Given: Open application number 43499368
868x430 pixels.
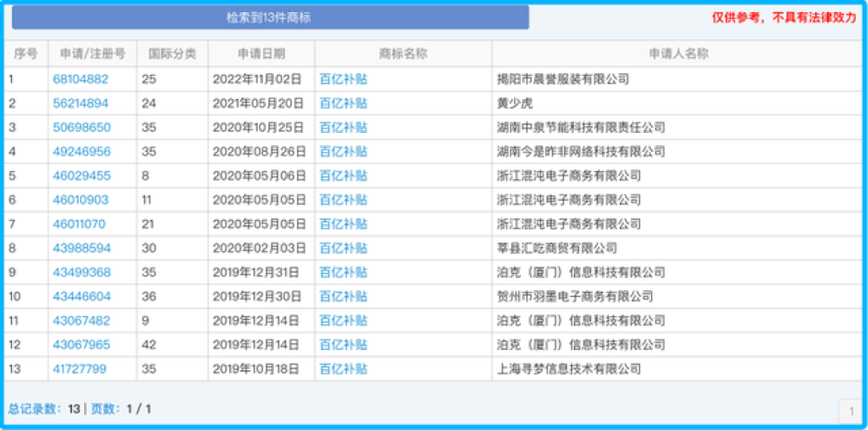Looking at the screenshot, I should click(82, 273).
